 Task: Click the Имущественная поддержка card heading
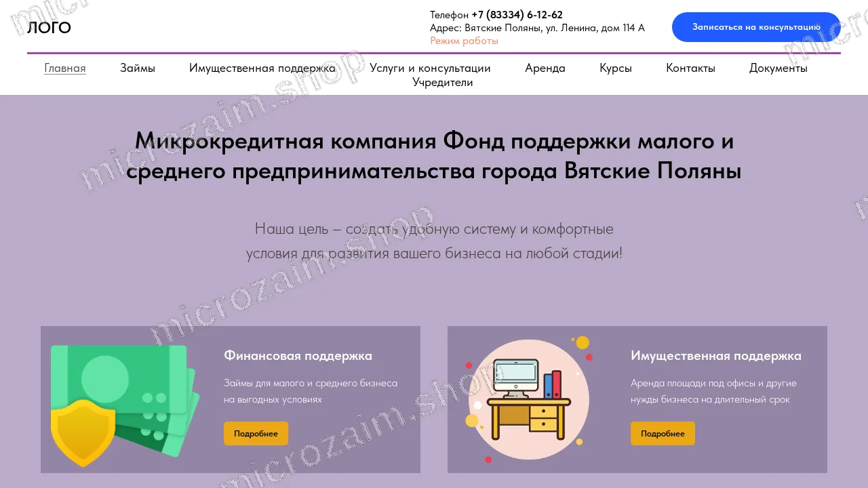(715, 356)
